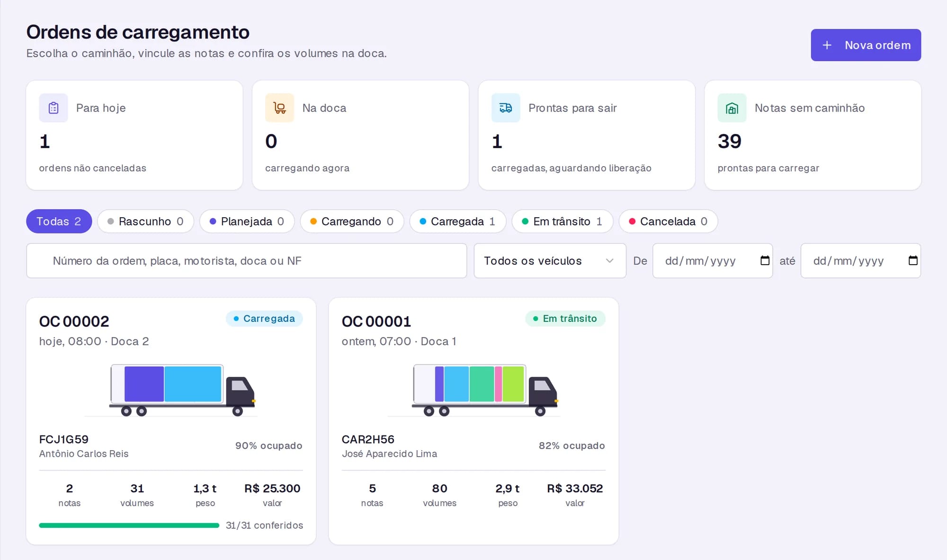
Task: Click the lime green cargo block in OC 00001 truck
Action: [x=513, y=383]
